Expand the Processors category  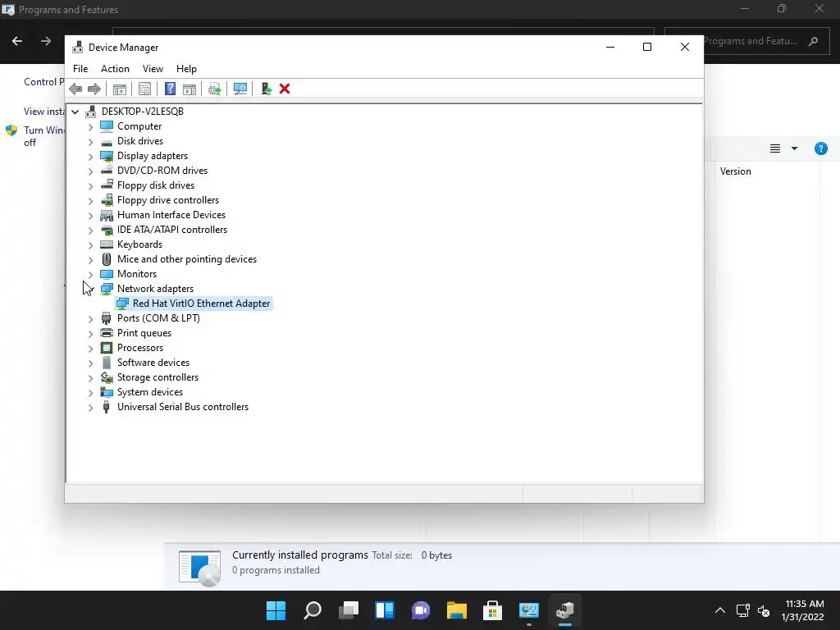90,348
